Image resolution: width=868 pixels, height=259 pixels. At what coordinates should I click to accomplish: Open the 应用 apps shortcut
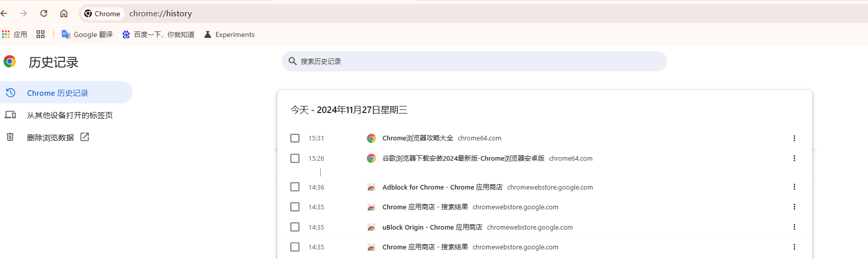click(14, 34)
